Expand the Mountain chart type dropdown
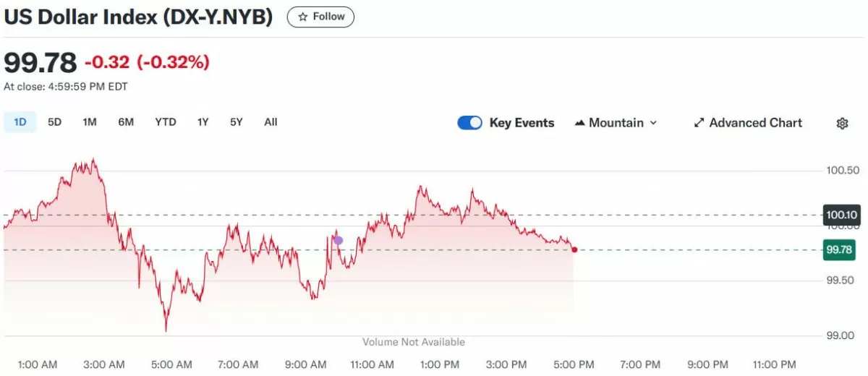The image size is (868, 376). 653,123
